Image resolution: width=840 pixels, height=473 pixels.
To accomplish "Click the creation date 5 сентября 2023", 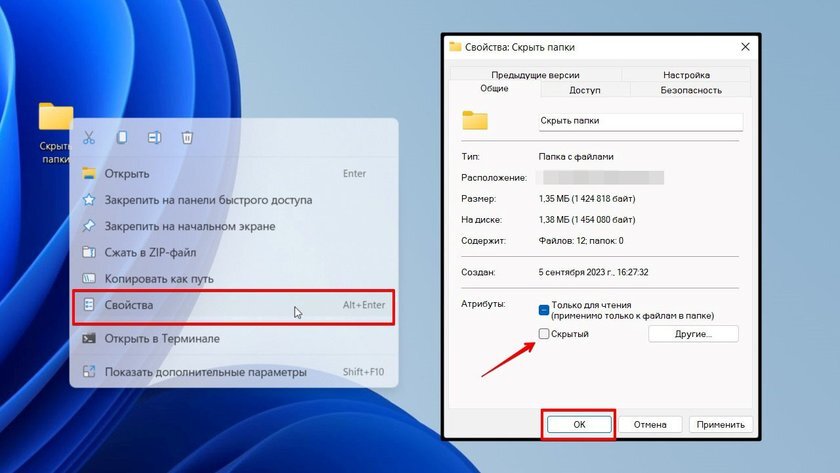I will click(593, 272).
